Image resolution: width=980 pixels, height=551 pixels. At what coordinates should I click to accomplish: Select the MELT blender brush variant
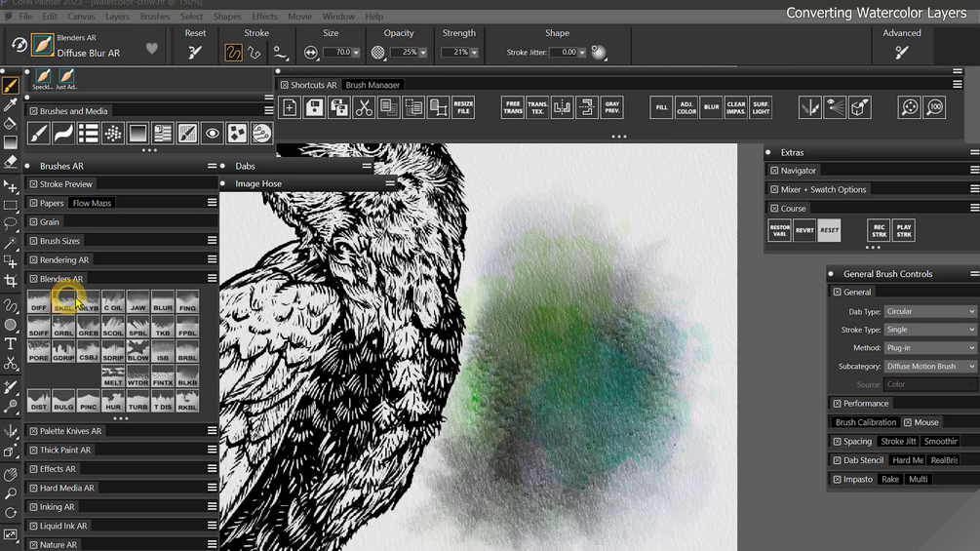pyautogui.click(x=113, y=376)
